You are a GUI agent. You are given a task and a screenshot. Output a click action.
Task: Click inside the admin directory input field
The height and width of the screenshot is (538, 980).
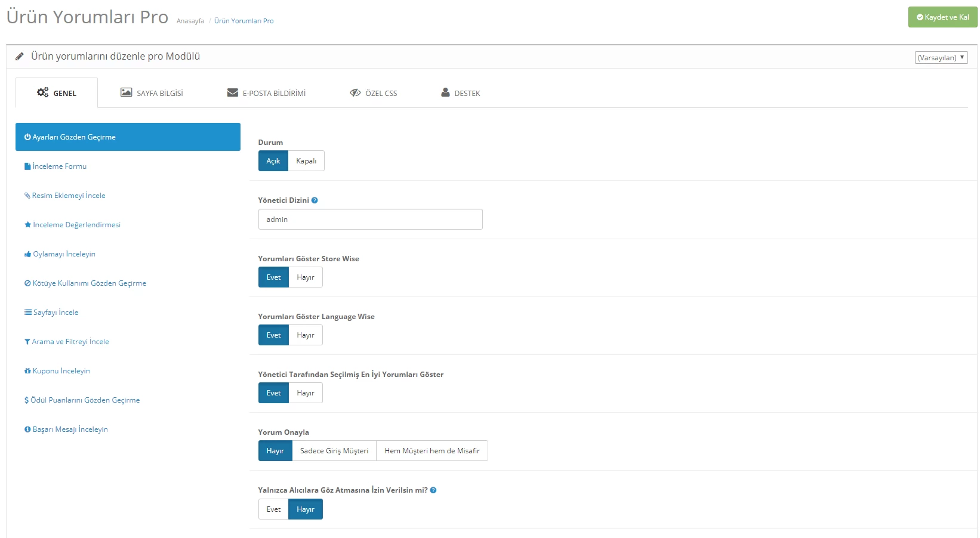(370, 219)
